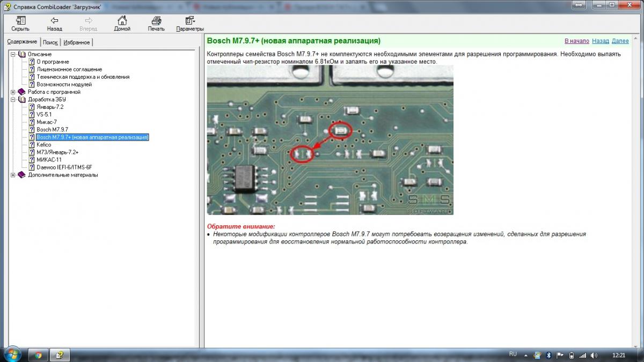Click the topic icon next to Bosch M7.9.7

(x=31, y=129)
